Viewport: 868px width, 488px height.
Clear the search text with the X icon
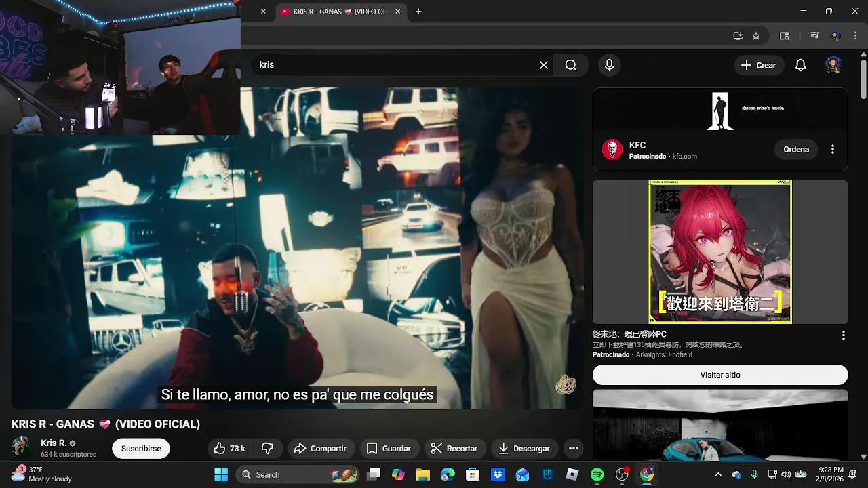544,65
